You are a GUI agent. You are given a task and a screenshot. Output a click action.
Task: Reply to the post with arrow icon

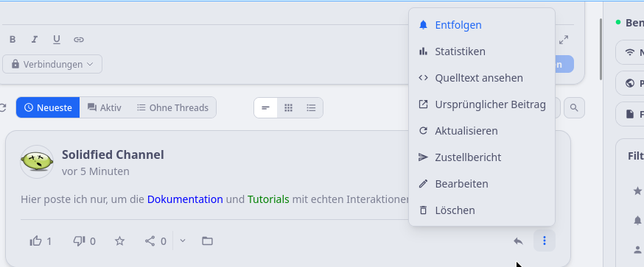[518, 241]
